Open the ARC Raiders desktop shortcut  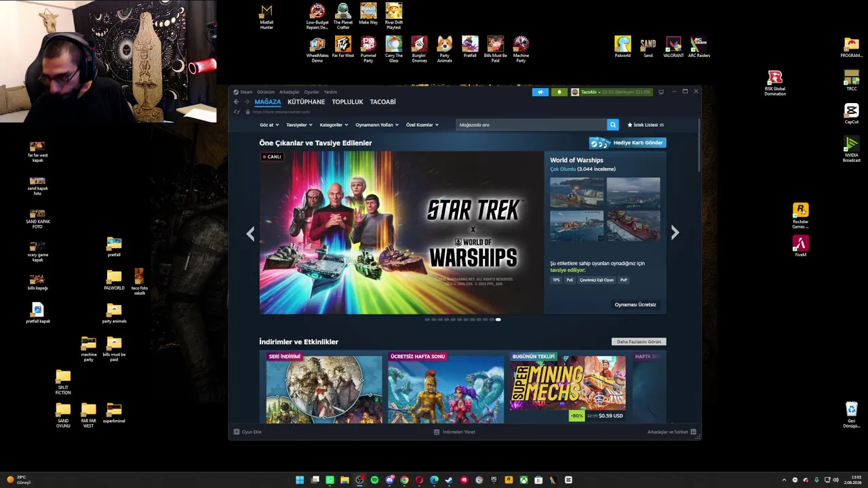point(699,48)
